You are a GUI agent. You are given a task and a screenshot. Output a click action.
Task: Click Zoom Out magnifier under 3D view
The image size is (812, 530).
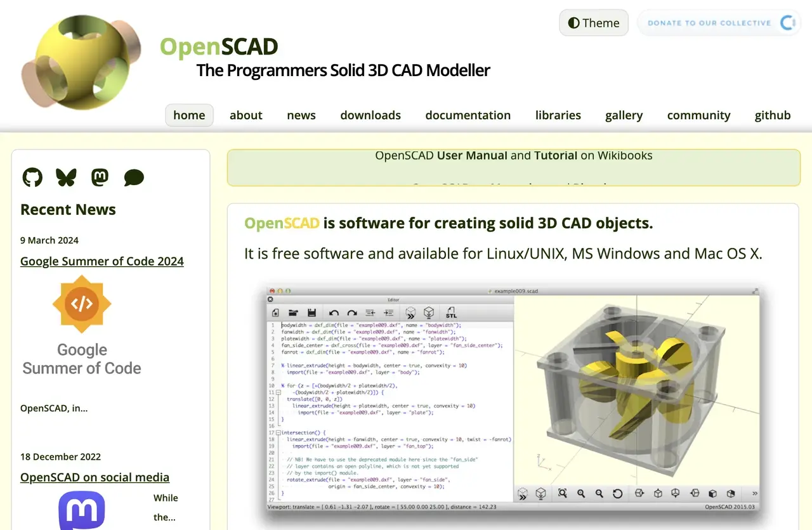599,493
